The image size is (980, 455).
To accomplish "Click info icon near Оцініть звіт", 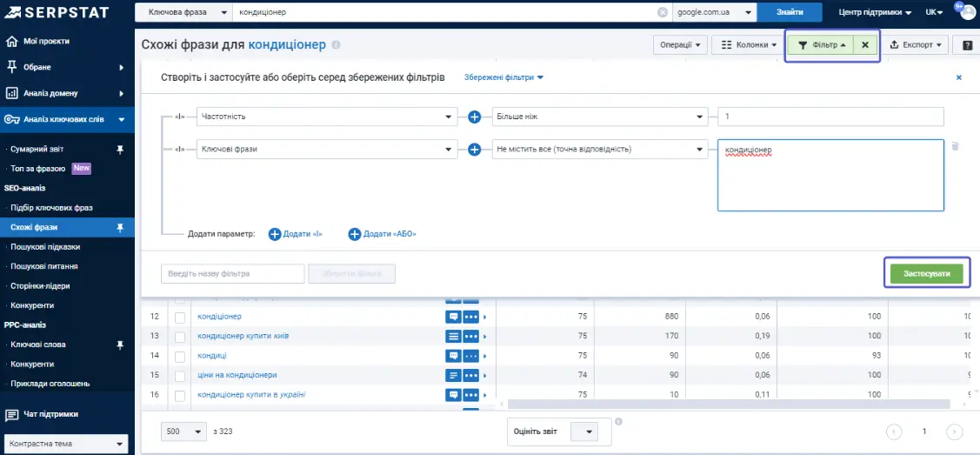I will coord(618,421).
